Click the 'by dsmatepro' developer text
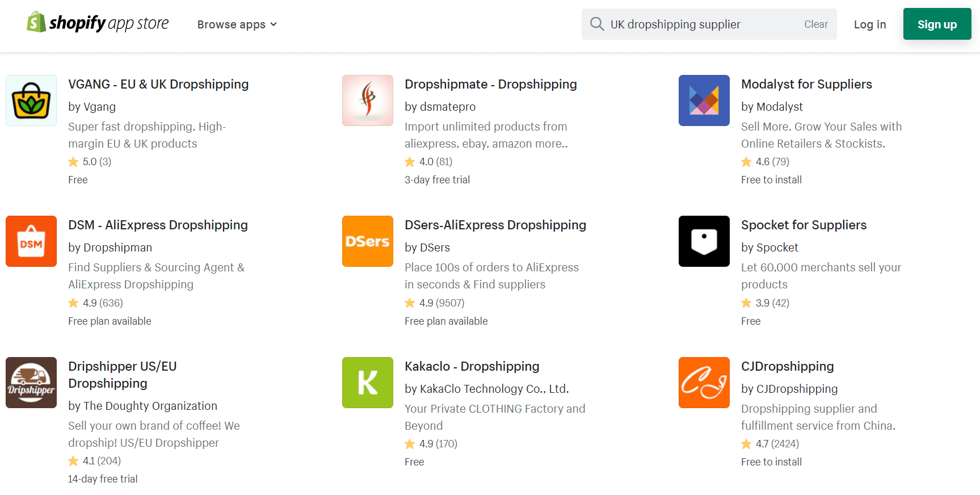Screen dimensions: 980x495 click(440, 107)
